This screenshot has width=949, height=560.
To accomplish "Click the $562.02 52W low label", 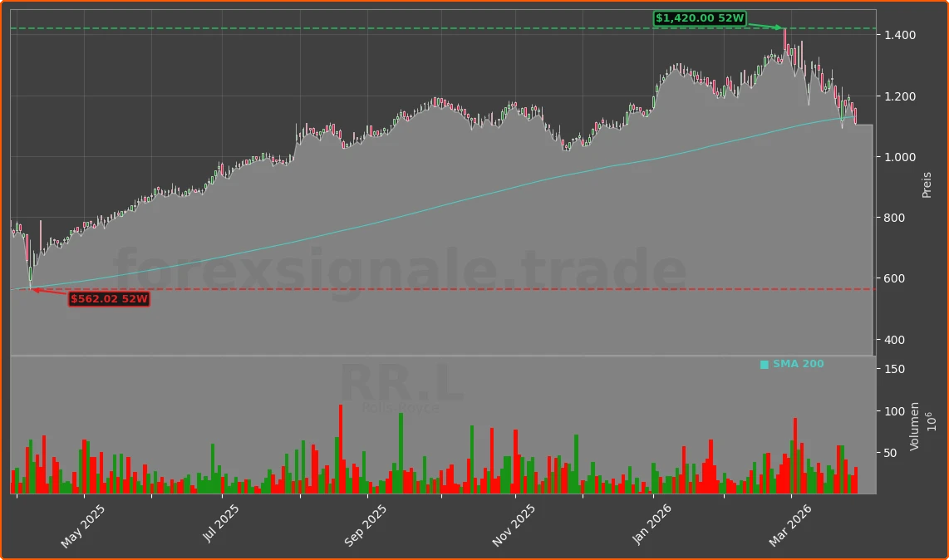I will (109, 298).
